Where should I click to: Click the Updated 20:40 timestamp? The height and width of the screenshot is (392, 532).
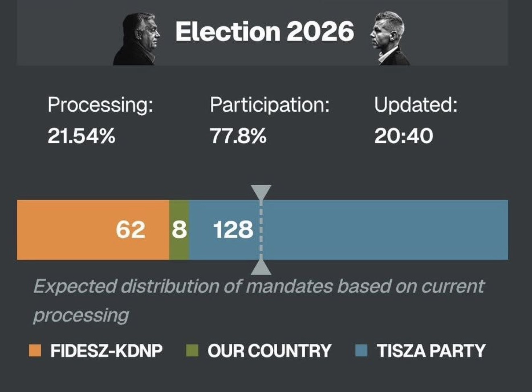403,136
